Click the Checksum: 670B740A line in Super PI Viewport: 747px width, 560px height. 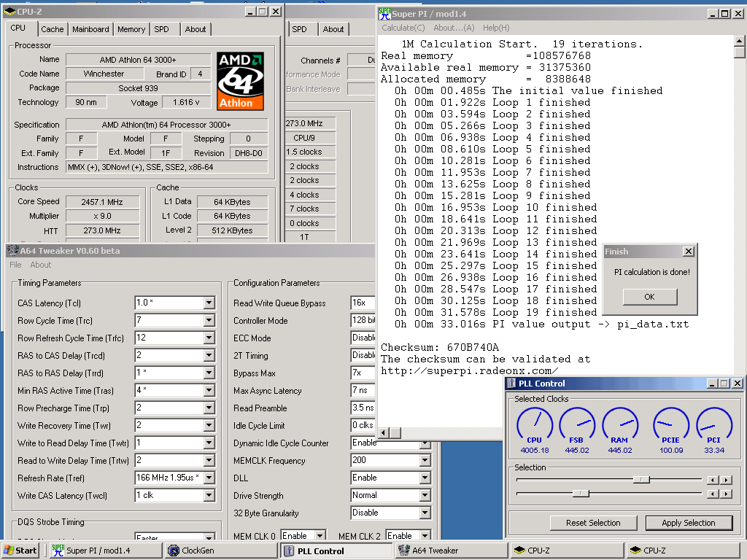(x=440, y=348)
